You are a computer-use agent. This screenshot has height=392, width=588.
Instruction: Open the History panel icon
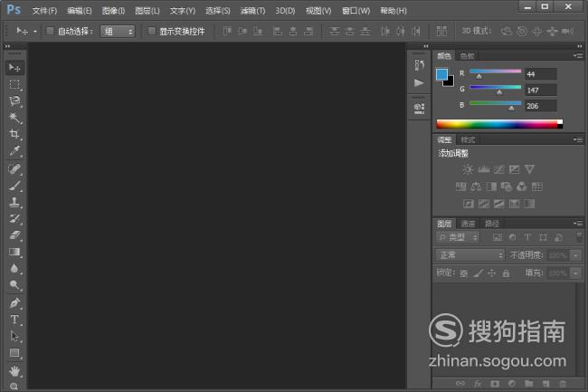tap(419, 65)
